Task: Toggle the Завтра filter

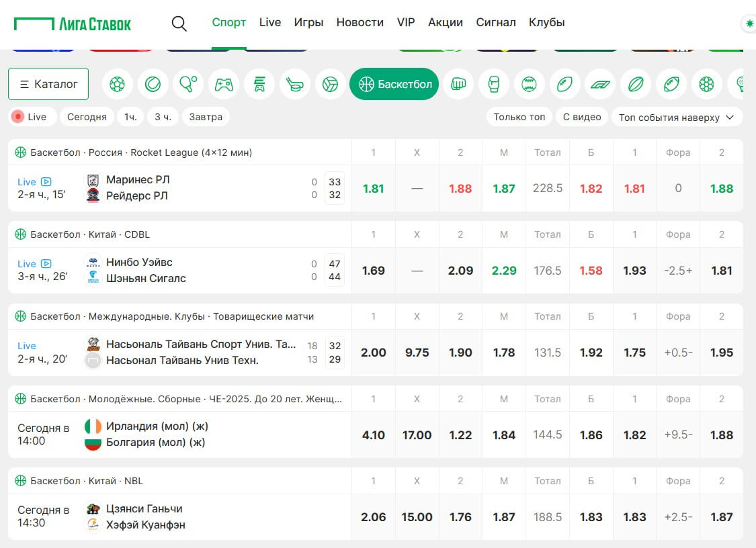Action: pos(206,117)
